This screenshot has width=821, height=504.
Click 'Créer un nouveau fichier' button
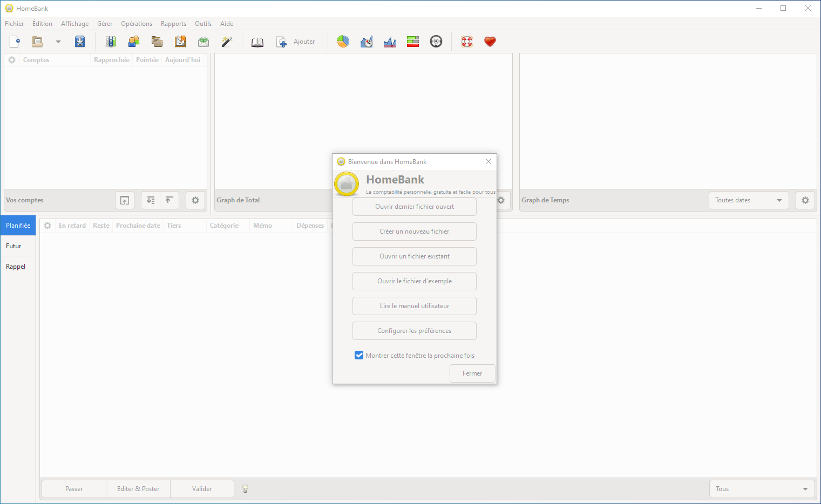coord(415,231)
